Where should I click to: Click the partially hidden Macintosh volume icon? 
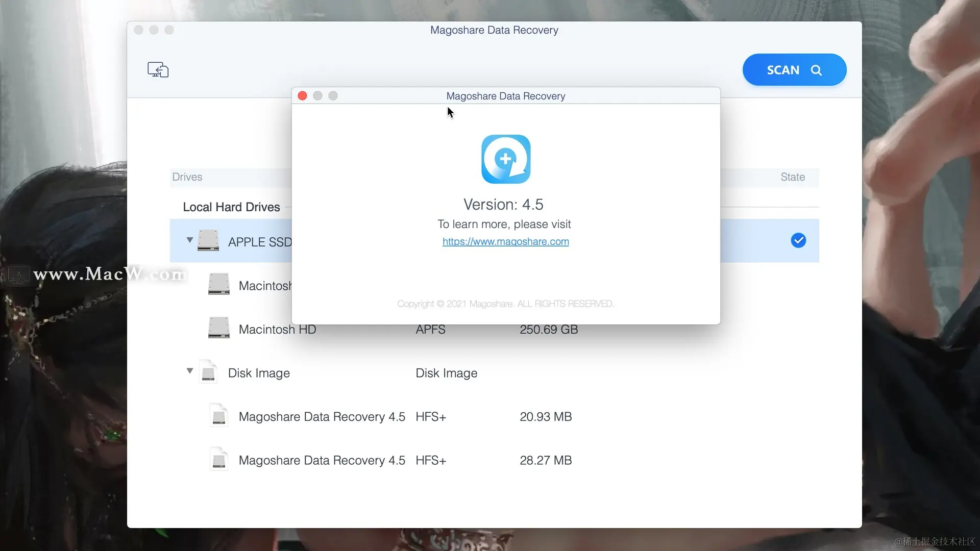(x=219, y=284)
